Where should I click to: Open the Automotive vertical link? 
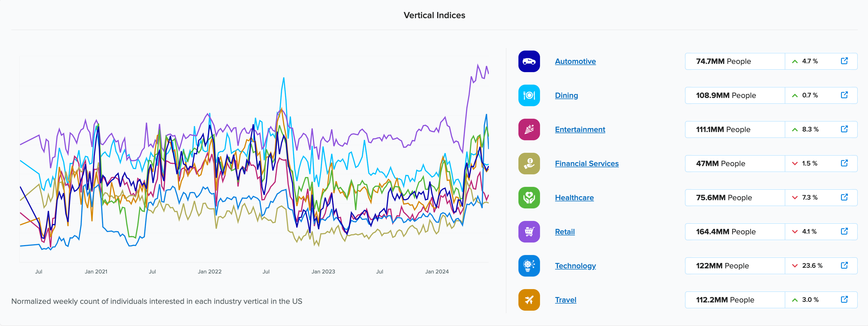(575, 61)
